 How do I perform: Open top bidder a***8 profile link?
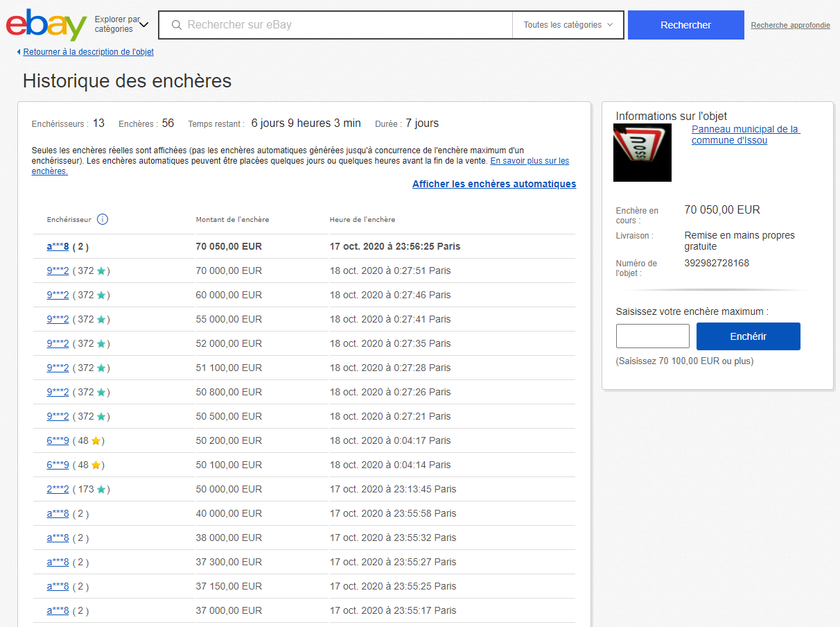pos(58,246)
